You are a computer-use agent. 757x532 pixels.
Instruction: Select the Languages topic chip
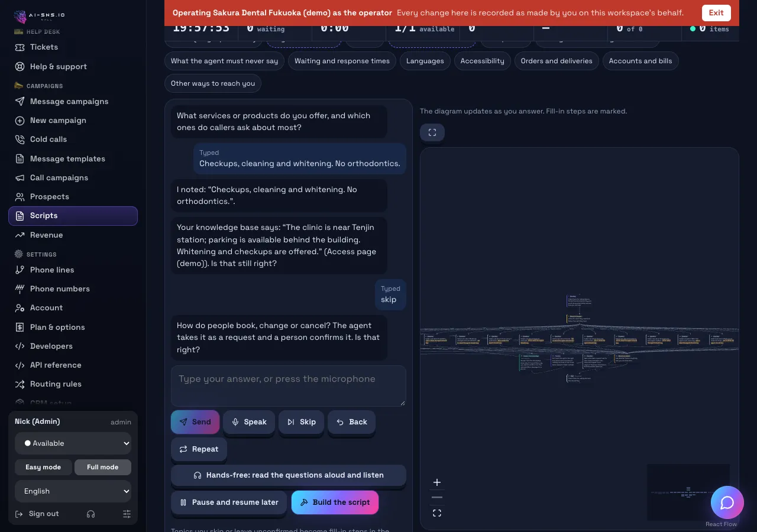tap(425, 61)
